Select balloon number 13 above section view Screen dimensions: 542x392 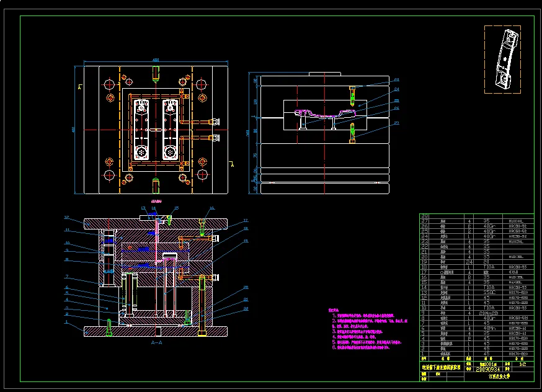(143, 208)
